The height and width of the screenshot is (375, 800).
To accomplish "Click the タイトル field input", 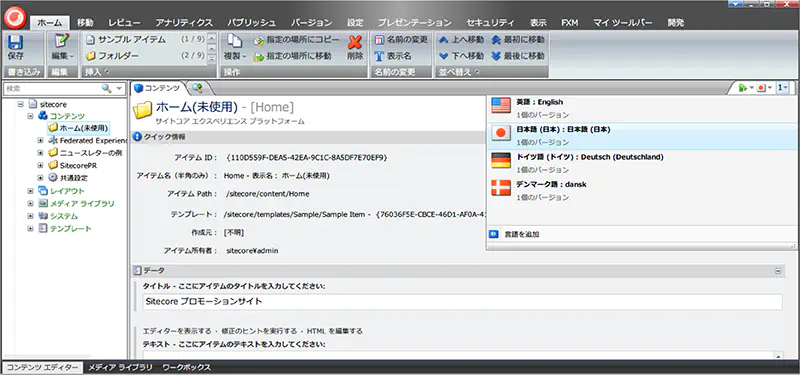I will [462, 302].
